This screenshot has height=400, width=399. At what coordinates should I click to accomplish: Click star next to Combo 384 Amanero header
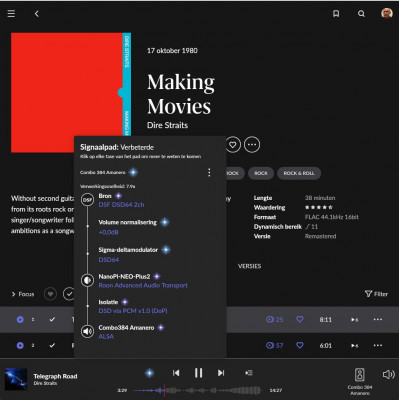pyautogui.click(x=133, y=172)
